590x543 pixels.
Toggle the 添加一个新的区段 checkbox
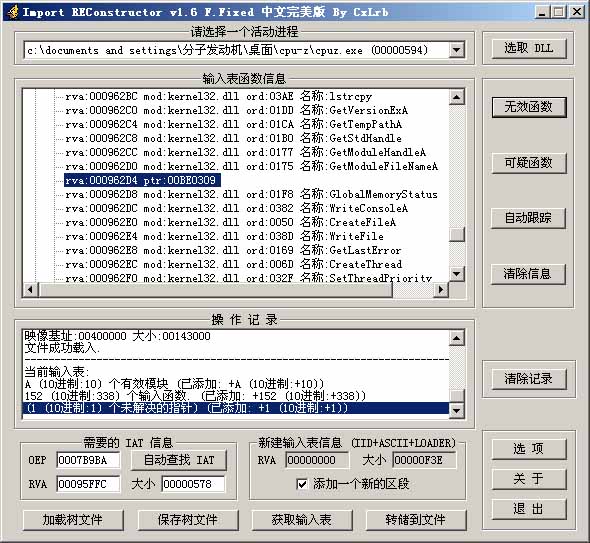[302, 484]
